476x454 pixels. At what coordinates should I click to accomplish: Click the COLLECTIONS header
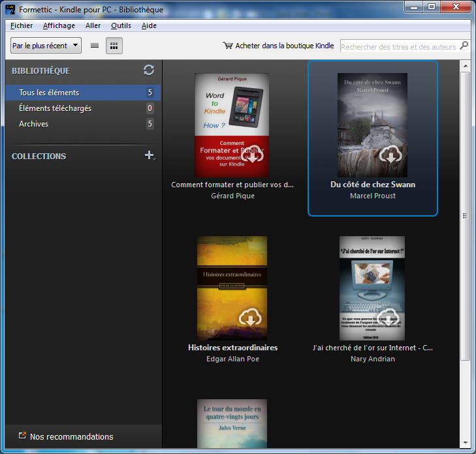[x=39, y=156]
